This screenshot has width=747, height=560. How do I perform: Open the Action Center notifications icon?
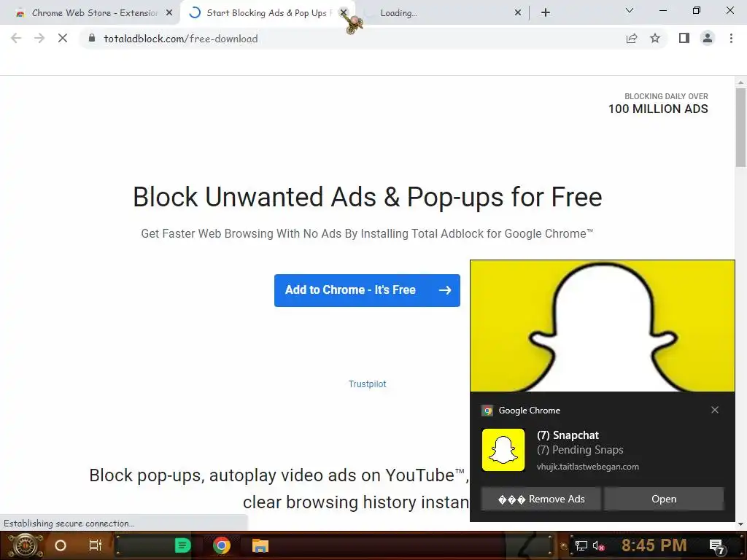pyautogui.click(x=717, y=546)
